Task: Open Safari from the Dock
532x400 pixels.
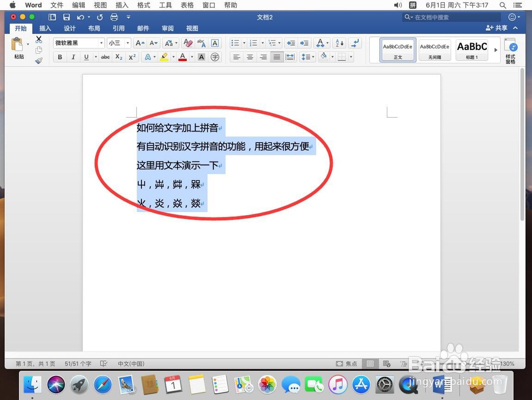Action: click(103, 385)
